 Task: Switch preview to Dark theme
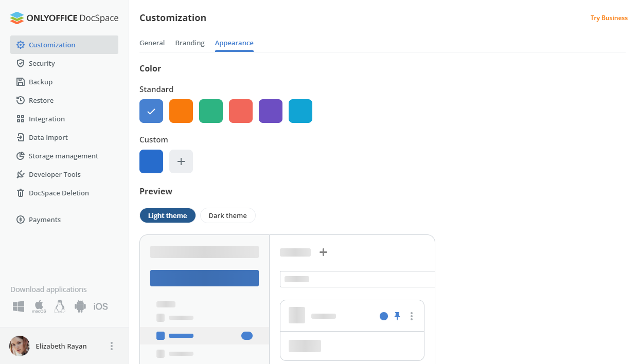(x=227, y=215)
